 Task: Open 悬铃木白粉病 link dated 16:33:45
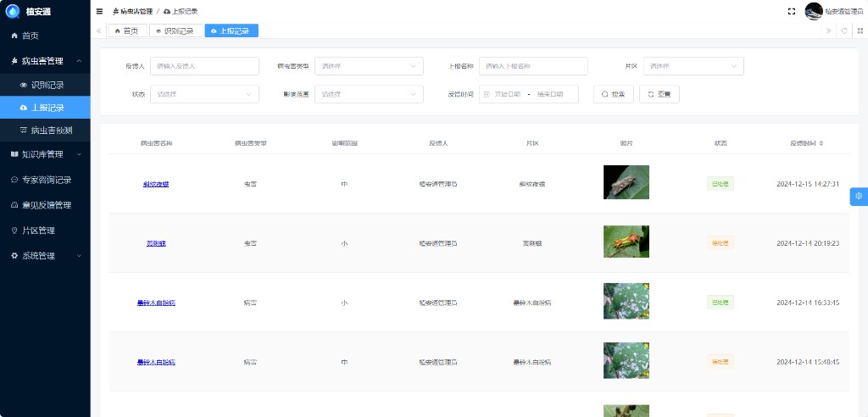tap(156, 303)
